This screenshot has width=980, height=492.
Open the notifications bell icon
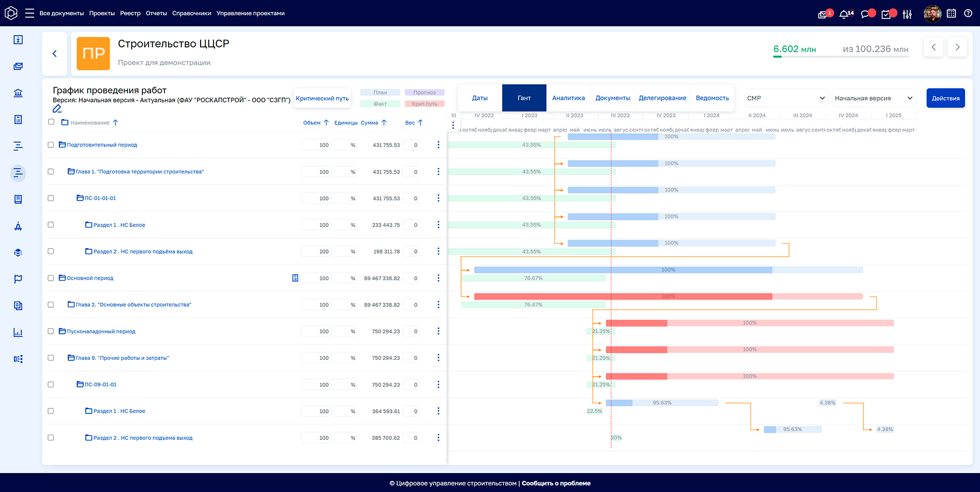(x=844, y=14)
